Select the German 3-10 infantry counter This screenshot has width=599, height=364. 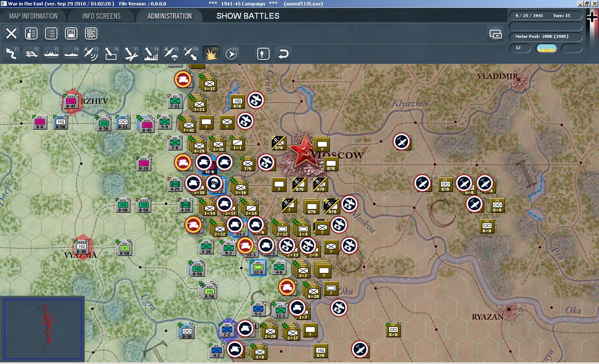[x=206, y=247]
